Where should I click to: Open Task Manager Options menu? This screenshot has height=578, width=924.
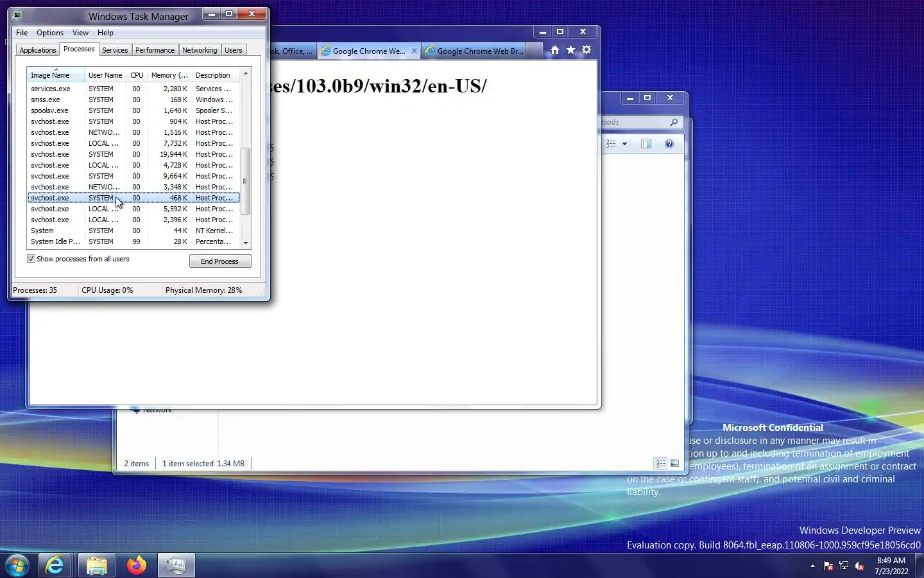click(x=50, y=33)
